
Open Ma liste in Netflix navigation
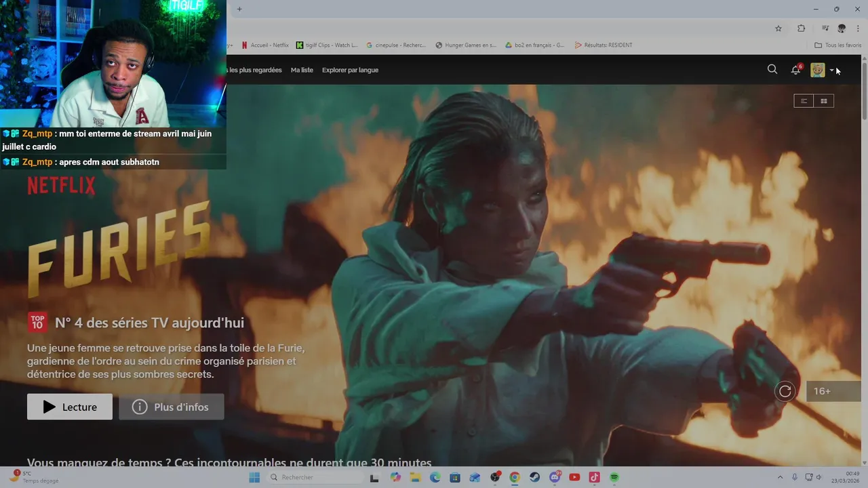[302, 70]
